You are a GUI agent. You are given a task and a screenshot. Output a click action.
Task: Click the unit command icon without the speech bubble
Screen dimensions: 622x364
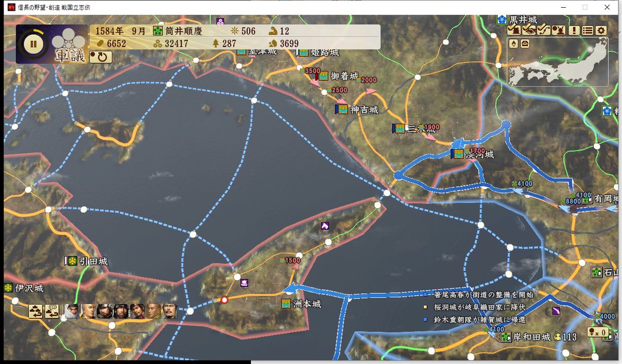point(36,311)
